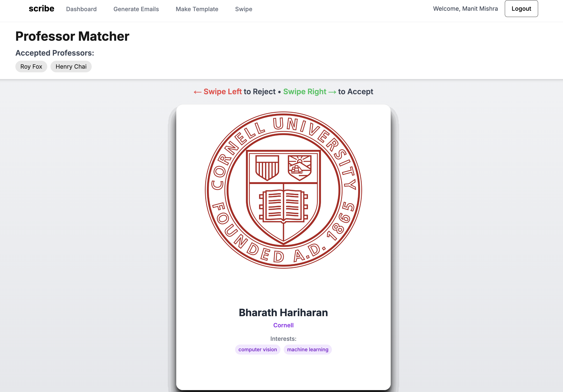Open the Make Template page
Viewport: 563px width, 392px height.
197,9
